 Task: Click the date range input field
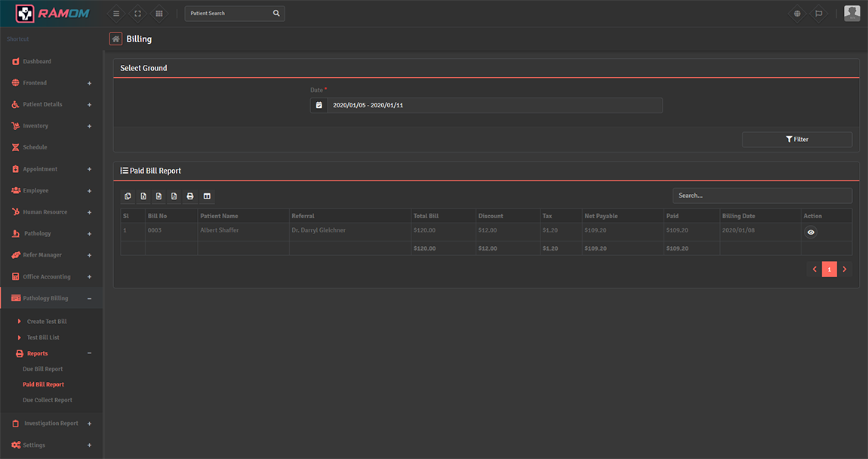point(494,106)
